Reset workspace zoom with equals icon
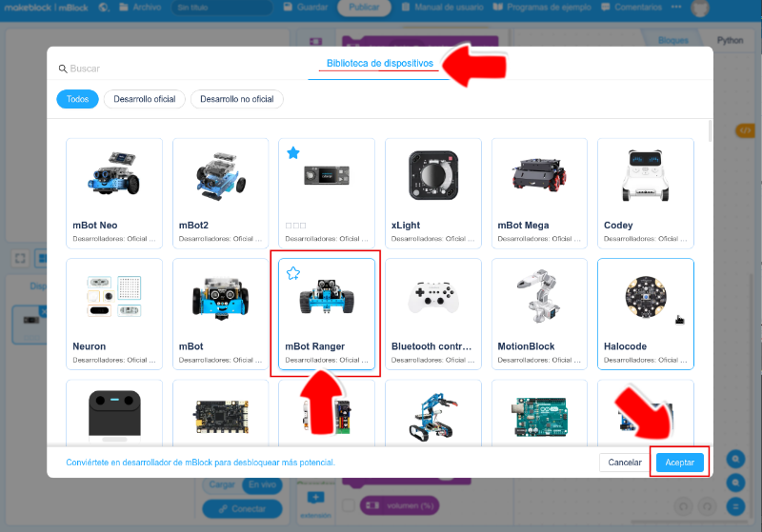This screenshot has height=532, width=762. 735,506
